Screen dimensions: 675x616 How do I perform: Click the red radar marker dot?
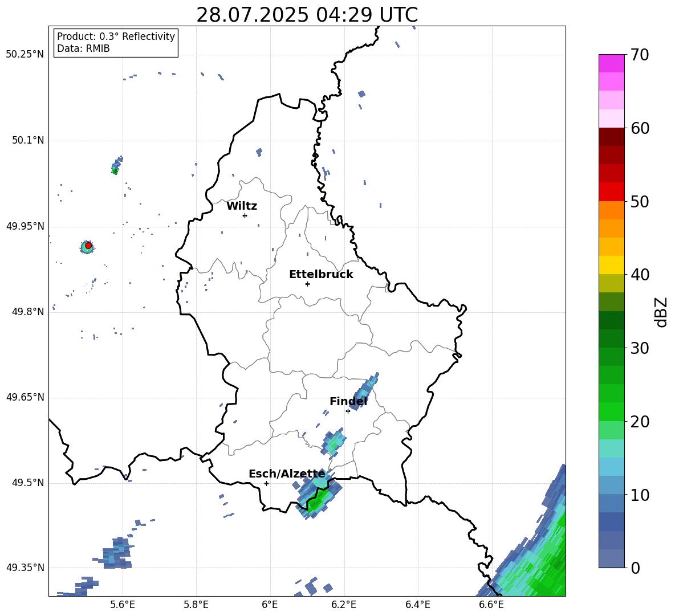[x=88, y=246]
